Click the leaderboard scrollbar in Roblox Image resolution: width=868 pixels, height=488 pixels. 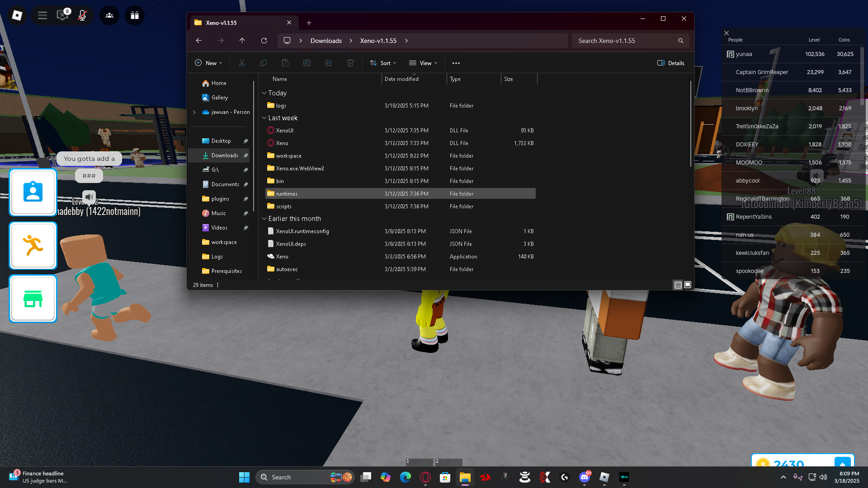863,76
